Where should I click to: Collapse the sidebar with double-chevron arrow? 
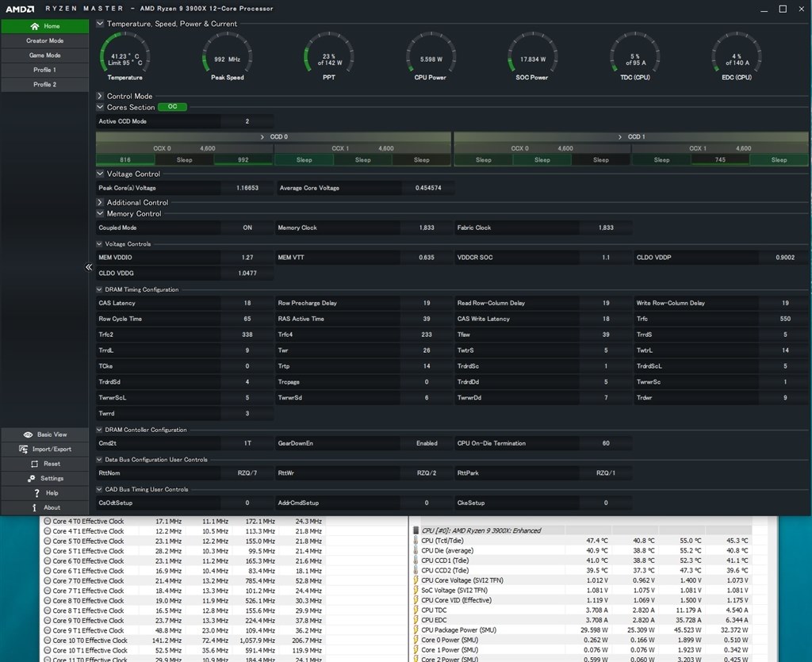point(89,267)
